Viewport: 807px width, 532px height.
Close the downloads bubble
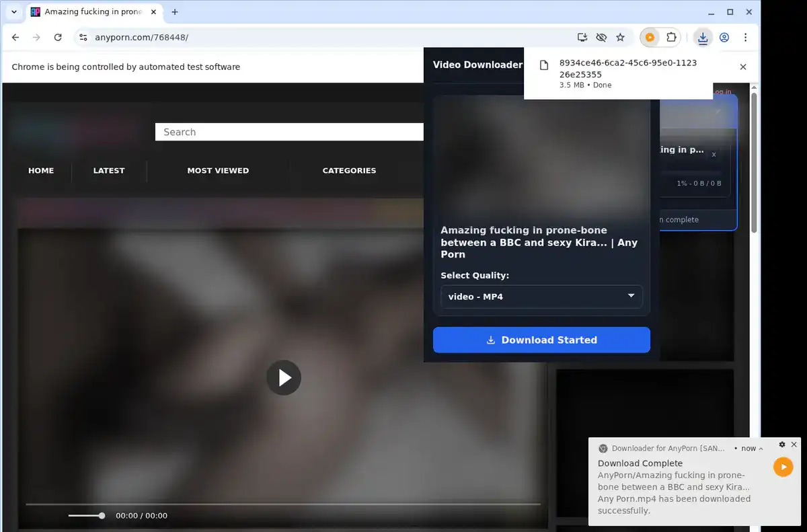coord(743,67)
